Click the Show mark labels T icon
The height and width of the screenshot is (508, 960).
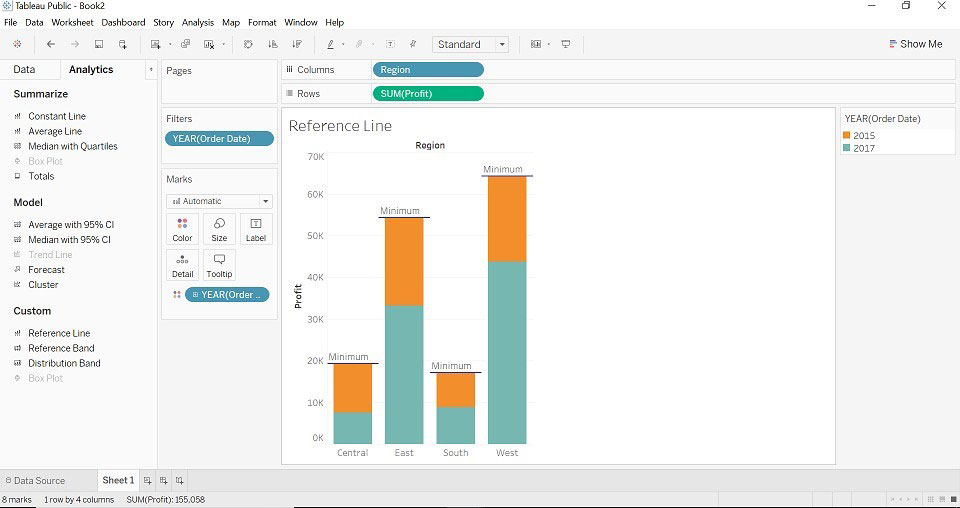coord(390,44)
